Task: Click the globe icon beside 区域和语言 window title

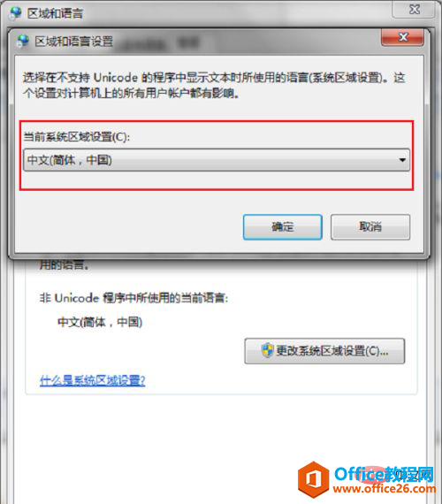Action: [x=15, y=13]
